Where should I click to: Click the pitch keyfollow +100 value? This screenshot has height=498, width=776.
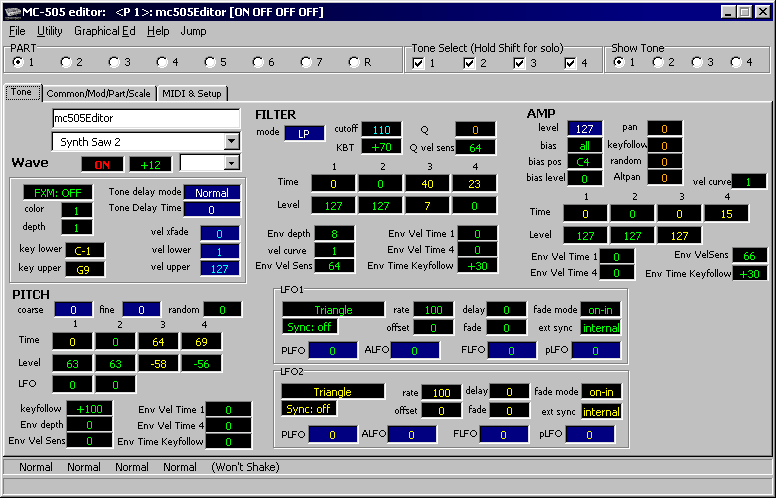pos(89,409)
